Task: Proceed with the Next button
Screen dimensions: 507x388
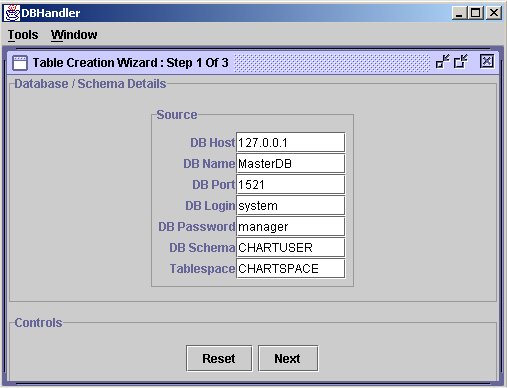Action: point(288,359)
